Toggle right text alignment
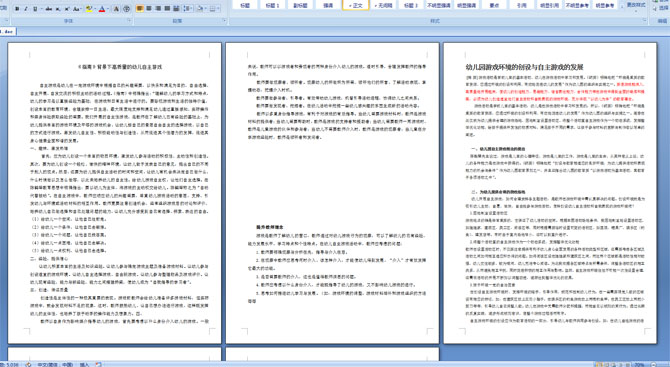Image resolution: width=670 pixels, height=367 pixels. pos(158,9)
